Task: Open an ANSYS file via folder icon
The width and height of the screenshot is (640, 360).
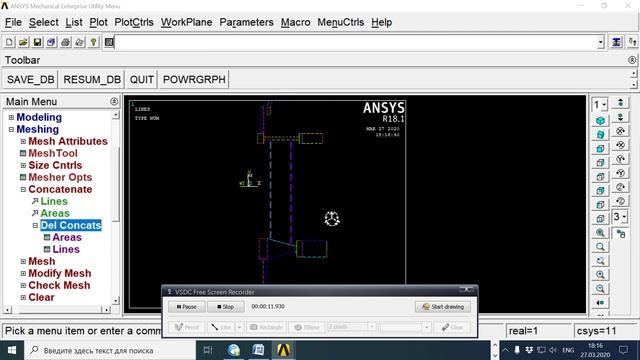Action: pyautogui.click(x=23, y=42)
